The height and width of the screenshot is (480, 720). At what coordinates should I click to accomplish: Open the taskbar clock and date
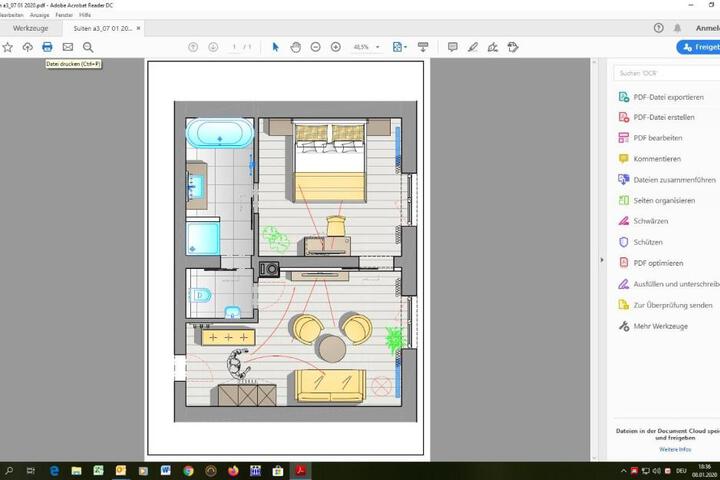pos(704,470)
